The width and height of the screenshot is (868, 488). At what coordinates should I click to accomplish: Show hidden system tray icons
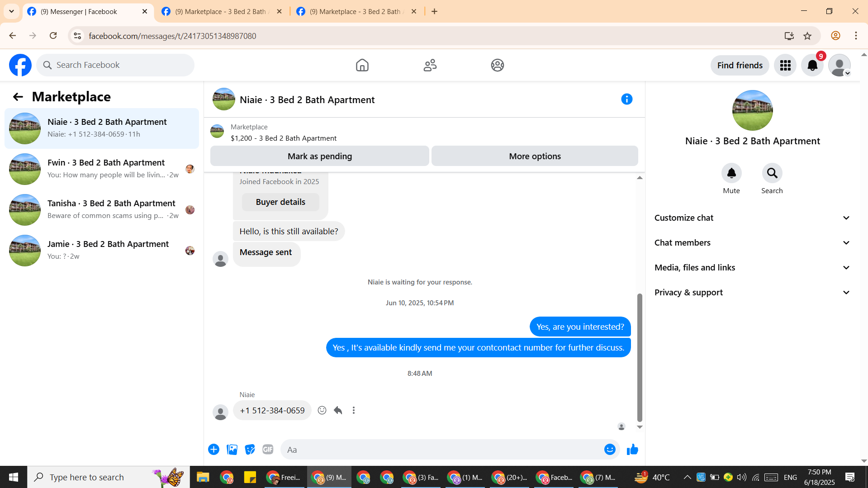pyautogui.click(x=687, y=477)
